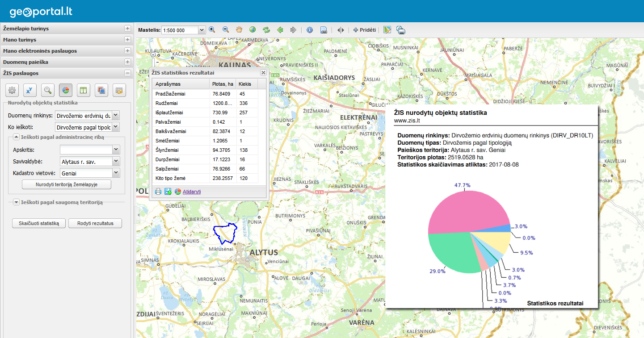644x338 pixels.
Task: Save statistics results with disk icon
Action: [x=168, y=192]
